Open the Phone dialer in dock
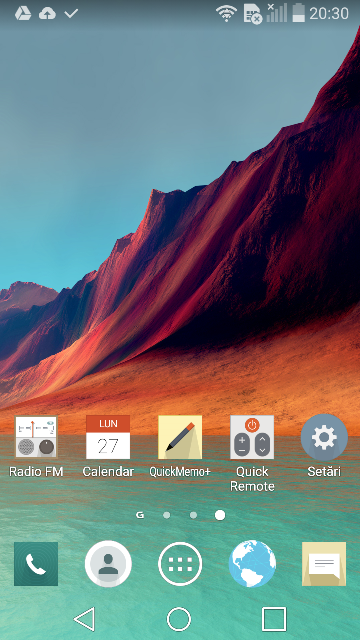Image resolution: width=360 pixels, height=640 pixels. click(36, 564)
